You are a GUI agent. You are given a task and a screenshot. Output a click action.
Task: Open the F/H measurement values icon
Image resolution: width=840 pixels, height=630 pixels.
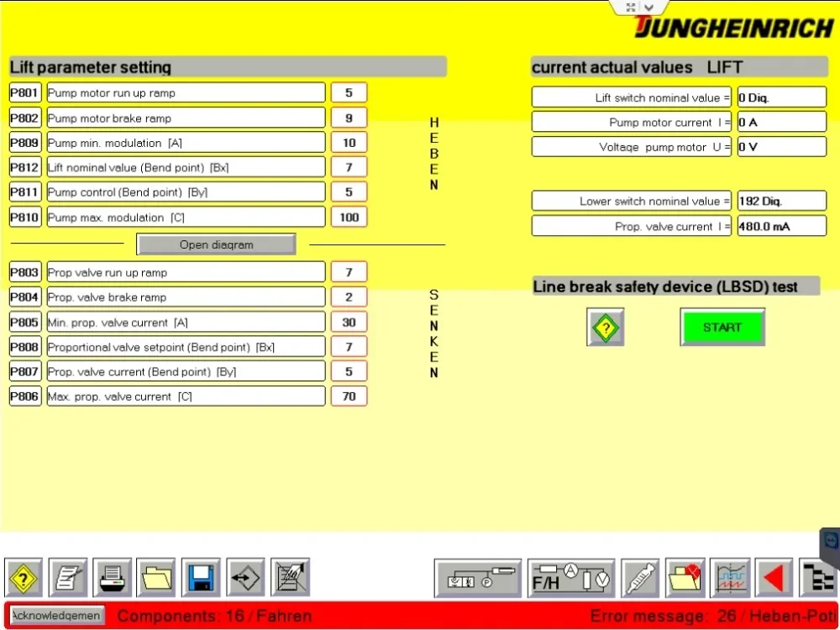pos(570,577)
